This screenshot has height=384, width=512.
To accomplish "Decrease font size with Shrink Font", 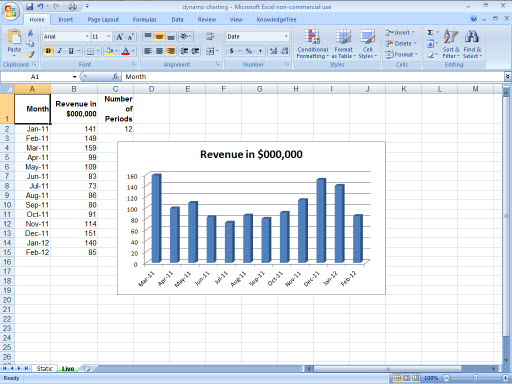I will point(130,37).
